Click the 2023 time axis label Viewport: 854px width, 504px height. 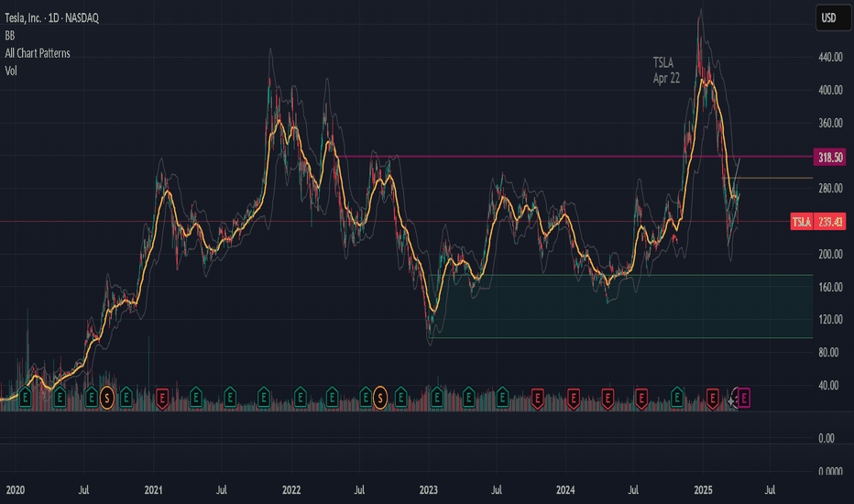(x=429, y=490)
